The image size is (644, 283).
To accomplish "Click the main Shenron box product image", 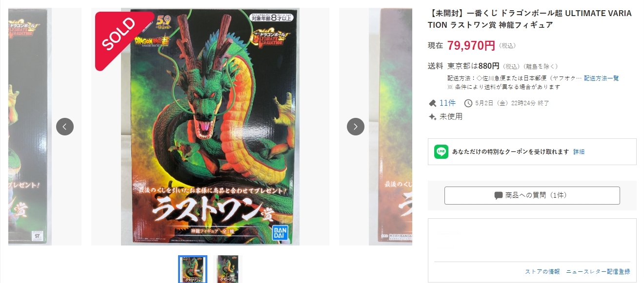I will 210,127.
